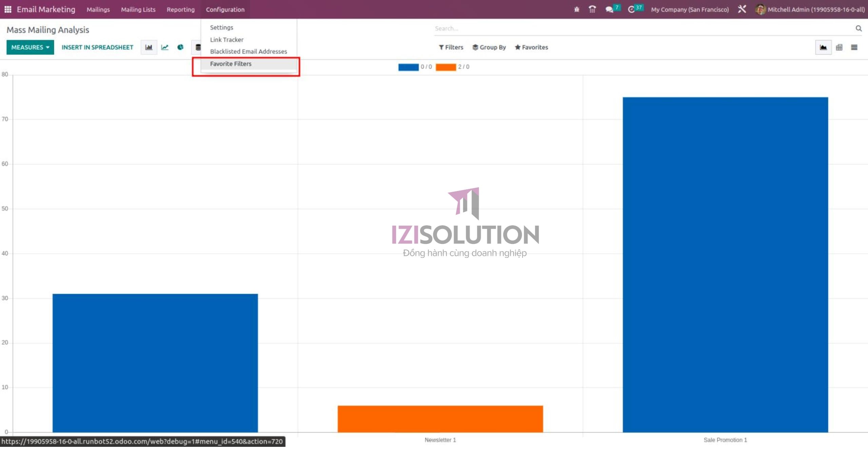Switch to pie chart mode
This screenshot has height=456, width=868.
click(x=180, y=48)
